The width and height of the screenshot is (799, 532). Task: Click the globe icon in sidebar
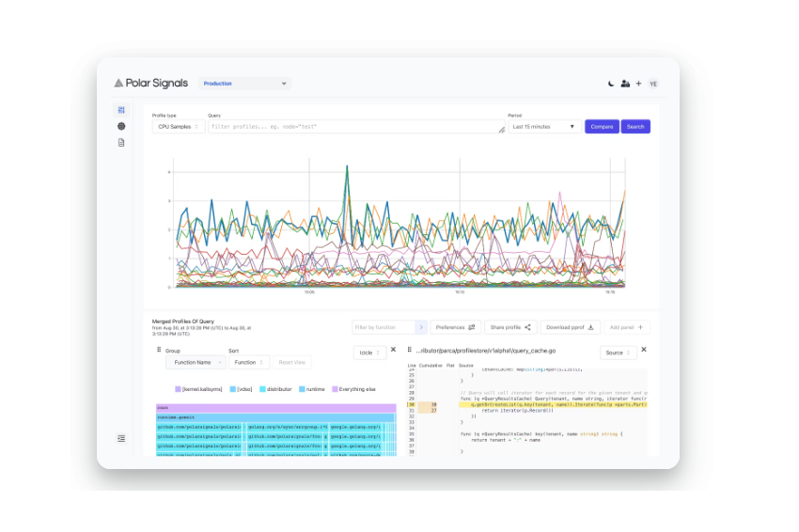(x=121, y=126)
